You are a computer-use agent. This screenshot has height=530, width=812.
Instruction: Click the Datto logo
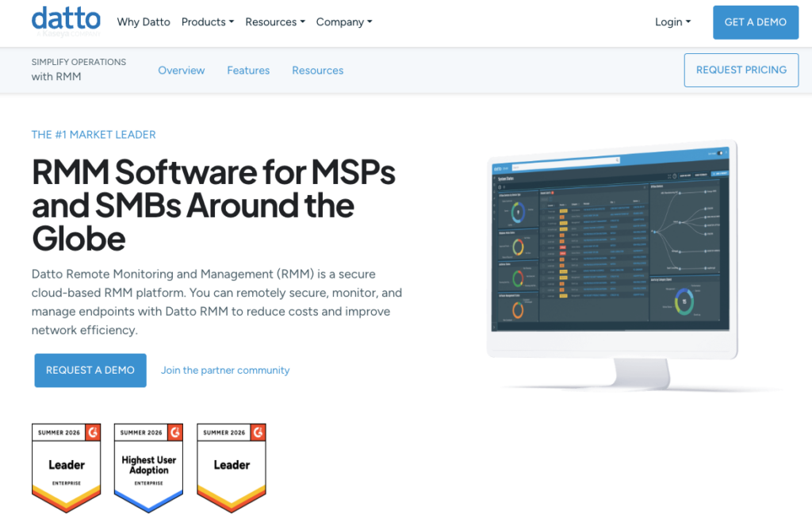tap(67, 21)
